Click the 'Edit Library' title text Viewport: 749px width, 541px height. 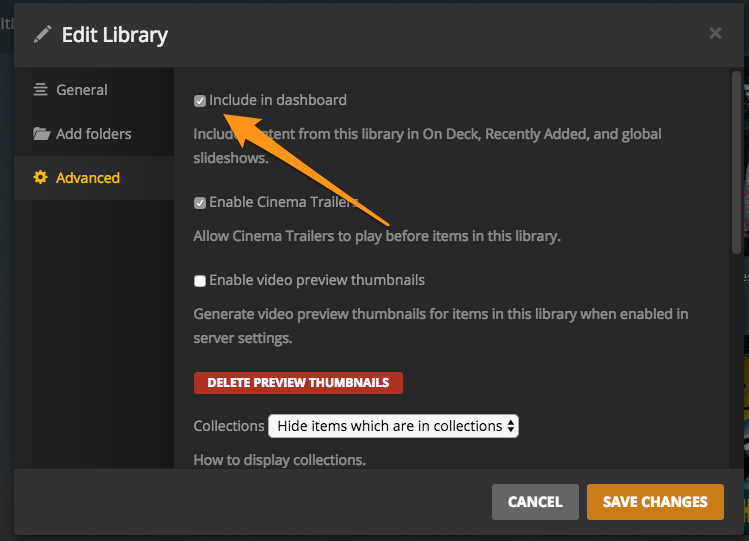[x=115, y=35]
